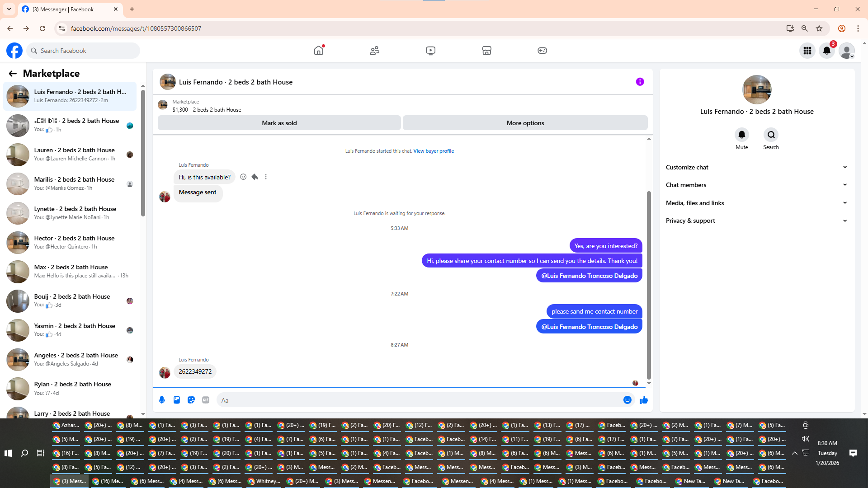Screen dimensions: 868x488
Task: Open the listing photo thumbnail in right panel
Action: (x=757, y=89)
